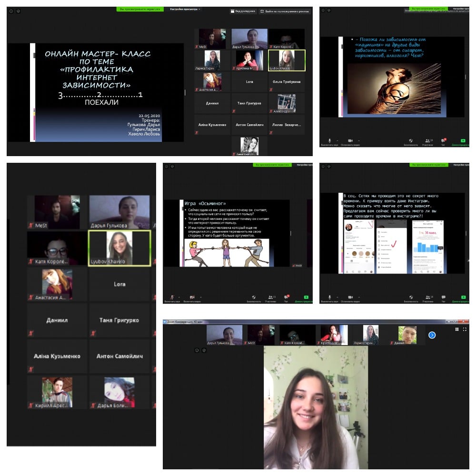This screenshot has height=476, width=476.
Task: Enter fullscreen using icon in bottom speaker window
Action: 465,329
